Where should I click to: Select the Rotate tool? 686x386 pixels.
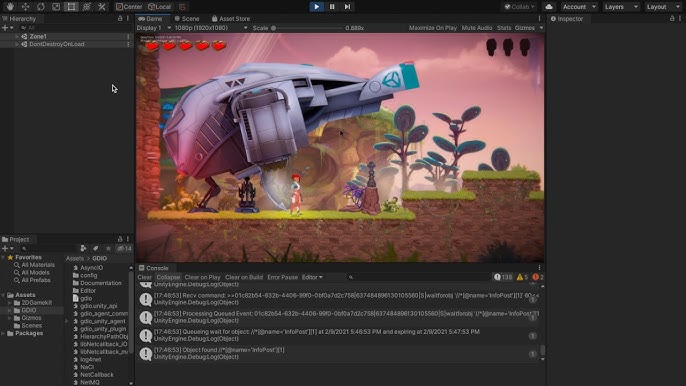click(x=41, y=7)
